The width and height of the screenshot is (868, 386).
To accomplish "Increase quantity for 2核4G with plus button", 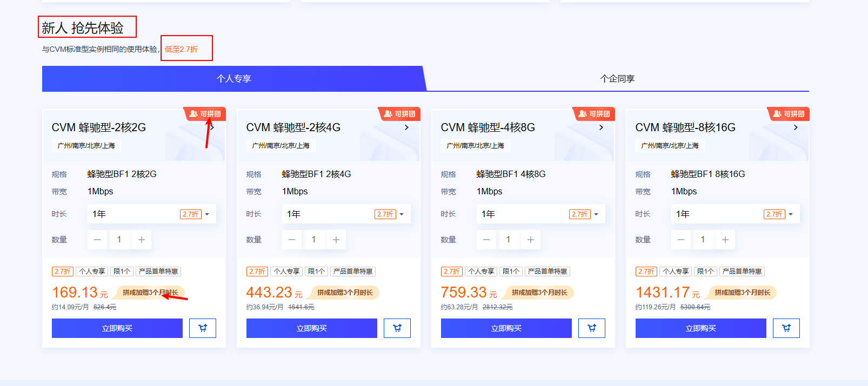I will (x=336, y=240).
